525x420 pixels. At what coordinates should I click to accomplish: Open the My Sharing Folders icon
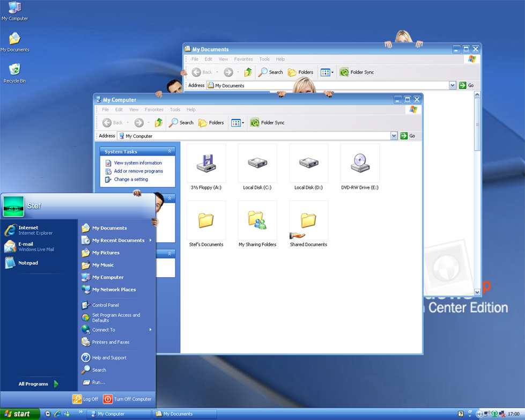point(257,220)
